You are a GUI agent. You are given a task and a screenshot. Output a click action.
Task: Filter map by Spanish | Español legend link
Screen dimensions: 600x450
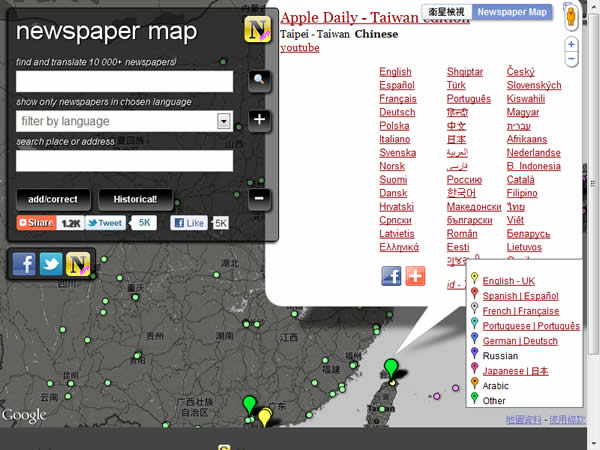(520, 296)
